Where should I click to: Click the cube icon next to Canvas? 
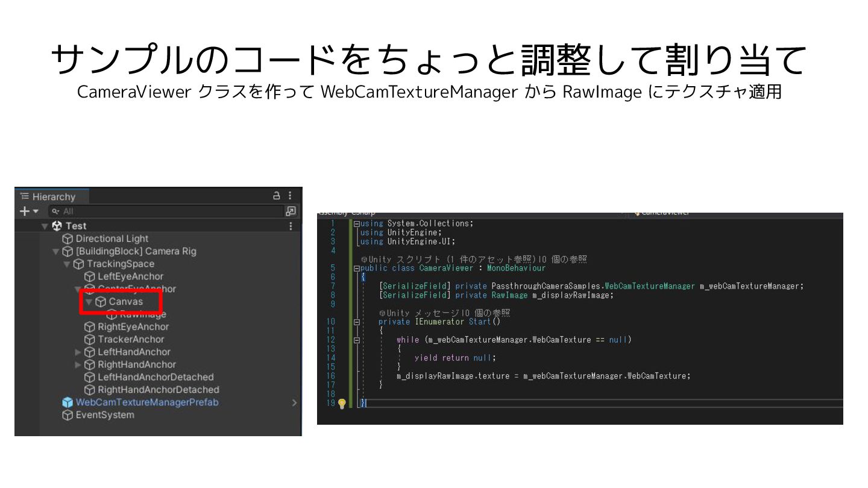tap(101, 302)
